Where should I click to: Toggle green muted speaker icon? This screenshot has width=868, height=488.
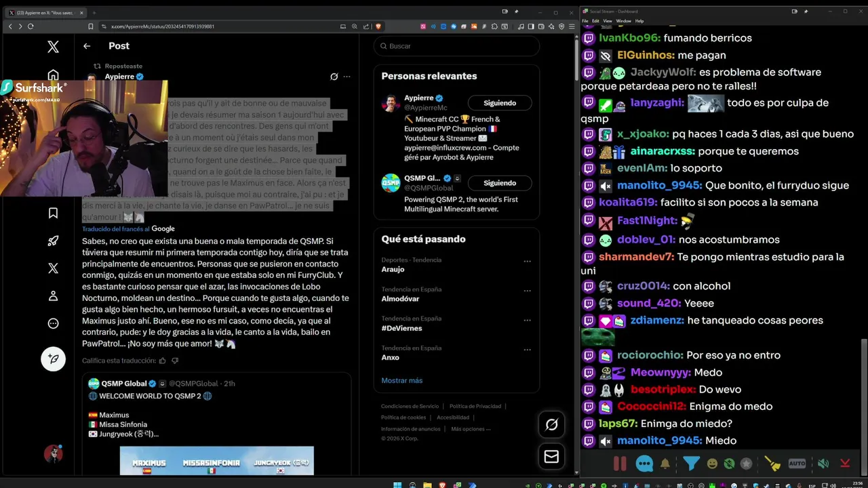pyautogui.click(x=823, y=464)
